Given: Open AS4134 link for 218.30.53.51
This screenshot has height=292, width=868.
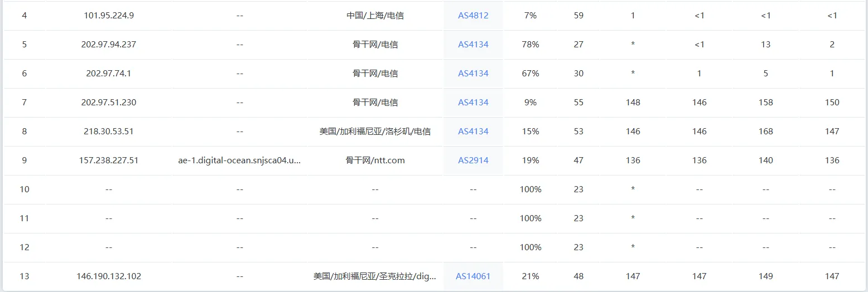Looking at the screenshot, I should pyautogui.click(x=473, y=132).
